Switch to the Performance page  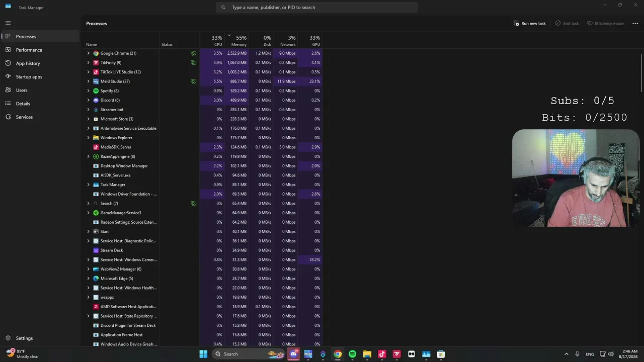point(40,50)
